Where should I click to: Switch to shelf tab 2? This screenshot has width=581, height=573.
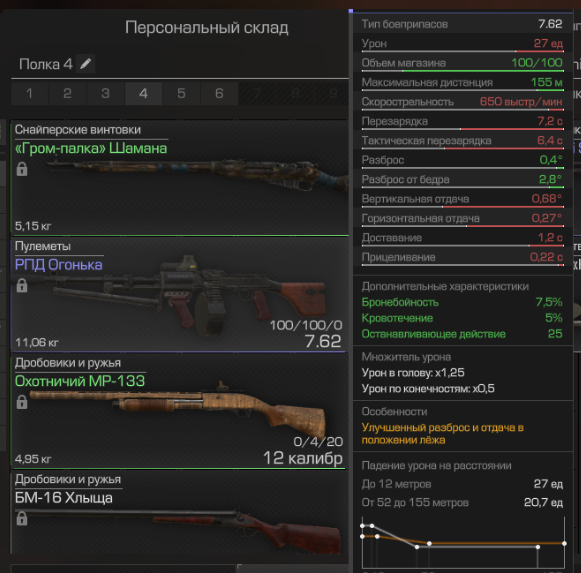(x=67, y=93)
